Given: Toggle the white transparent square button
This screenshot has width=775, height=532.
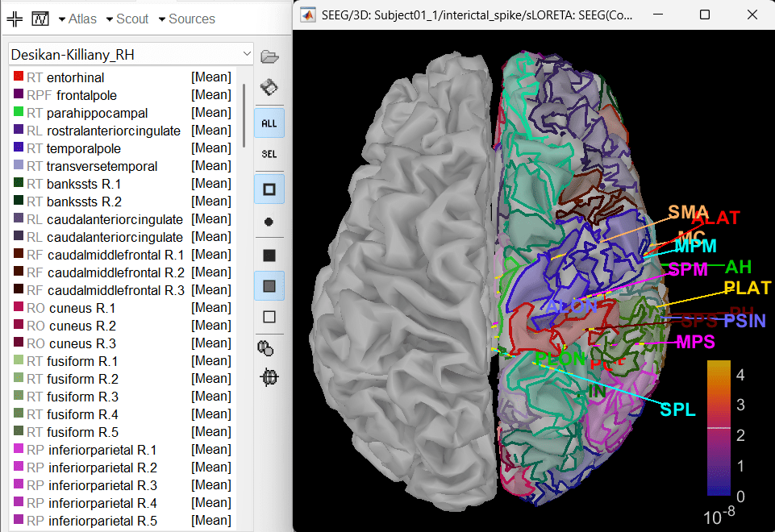Looking at the screenshot, I should (269, 317).
